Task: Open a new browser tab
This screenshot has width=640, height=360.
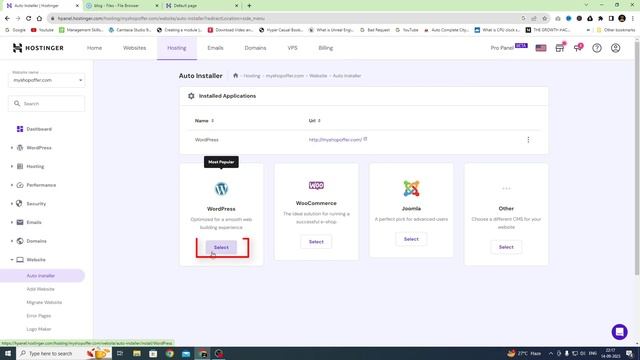Action: click(249, 6)
